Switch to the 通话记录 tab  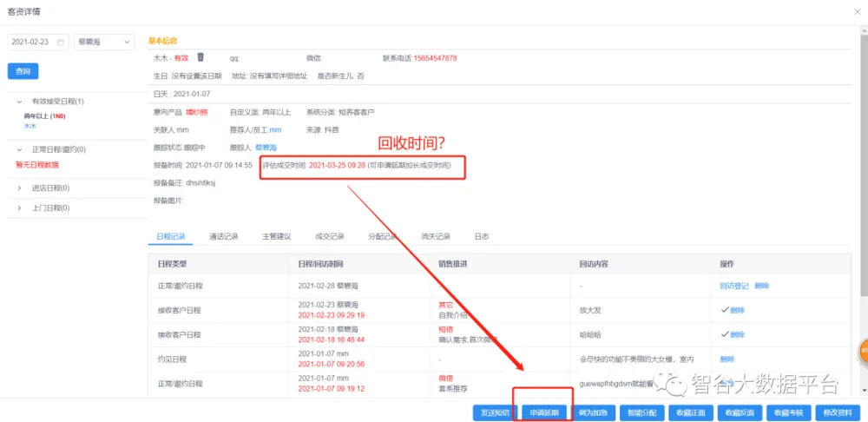tap(224, 236)
